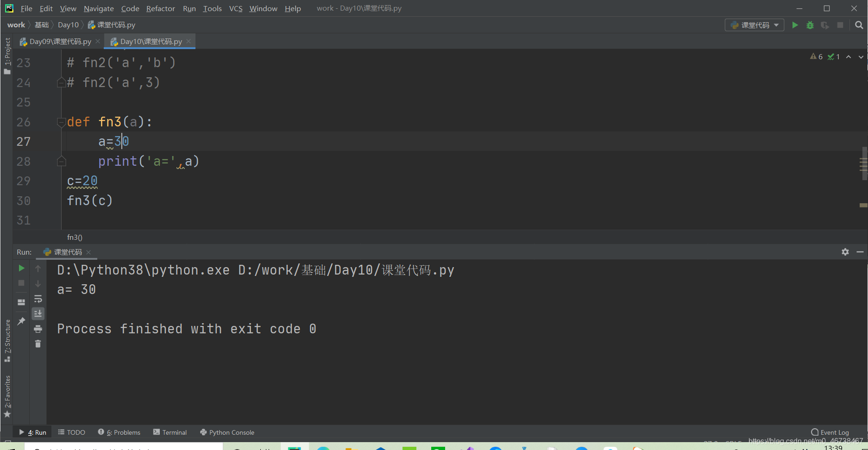
Task: Open the Event Log
Action: click(x=830, y=432)
